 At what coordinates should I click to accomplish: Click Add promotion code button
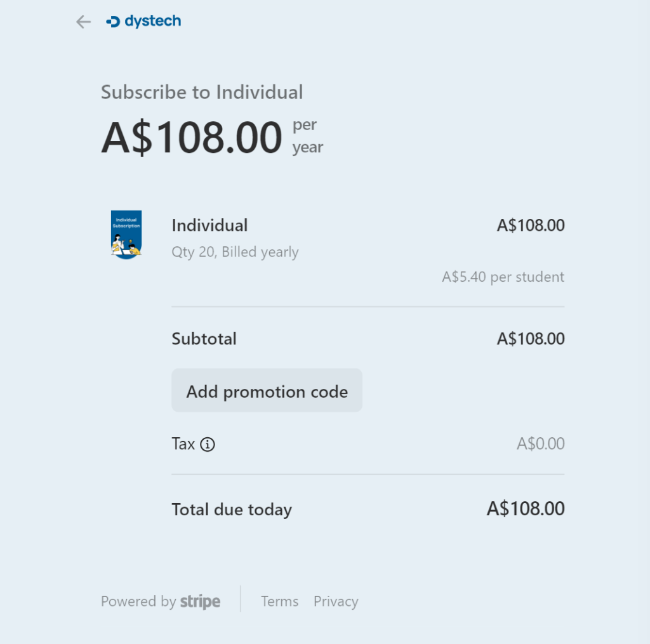(267, 390)
